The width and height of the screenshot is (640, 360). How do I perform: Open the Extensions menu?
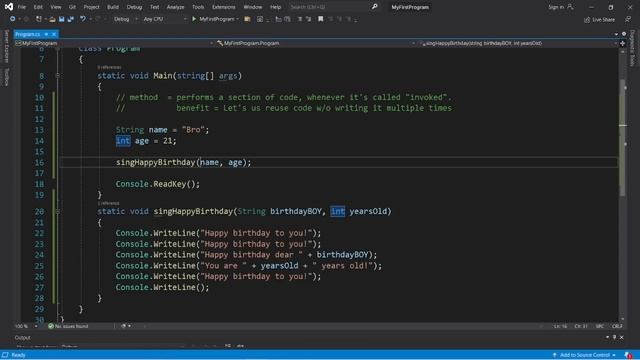tap(223, 7)
